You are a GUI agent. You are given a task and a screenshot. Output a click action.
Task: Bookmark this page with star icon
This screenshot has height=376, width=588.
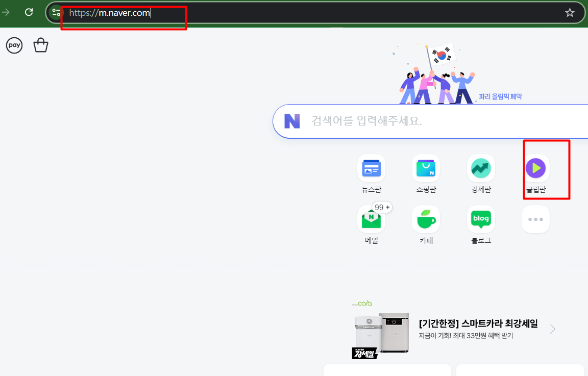click(x=570, y=13)
